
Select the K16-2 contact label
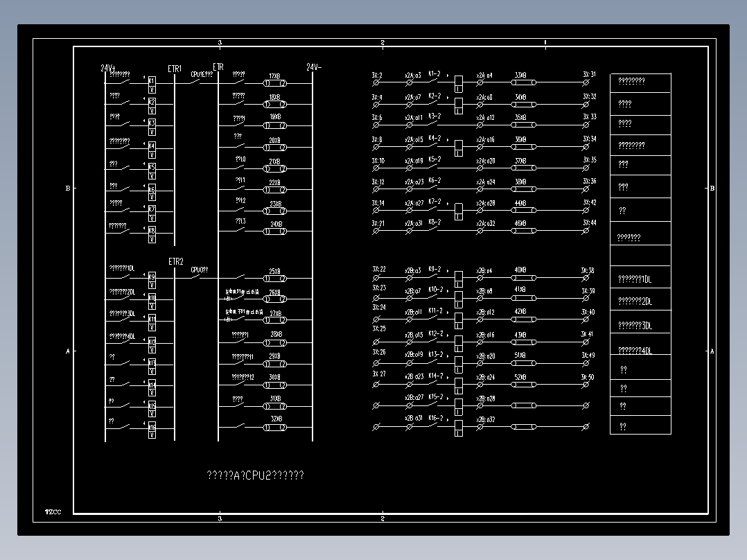coord(435,418)
